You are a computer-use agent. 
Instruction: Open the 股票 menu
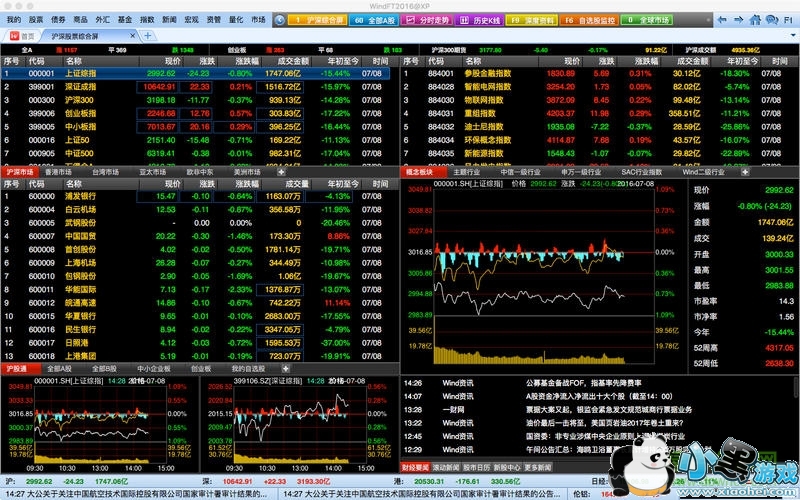[36, 20]
